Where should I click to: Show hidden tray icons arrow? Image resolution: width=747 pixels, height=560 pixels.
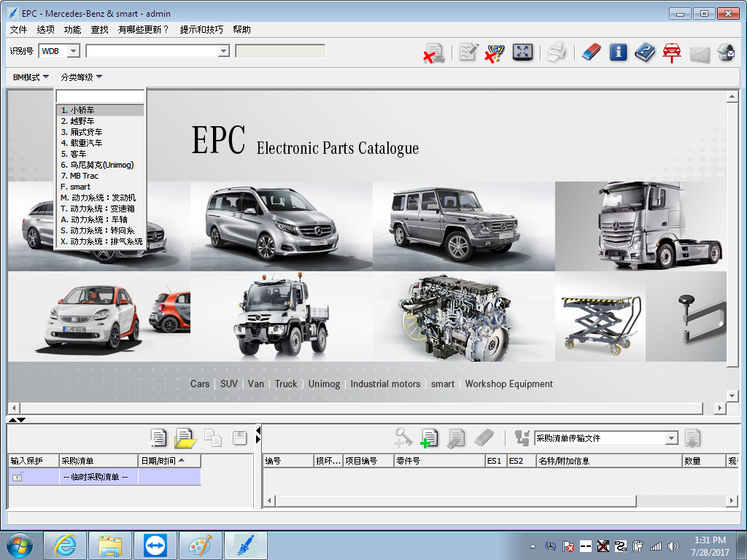[x=533, y=546]
